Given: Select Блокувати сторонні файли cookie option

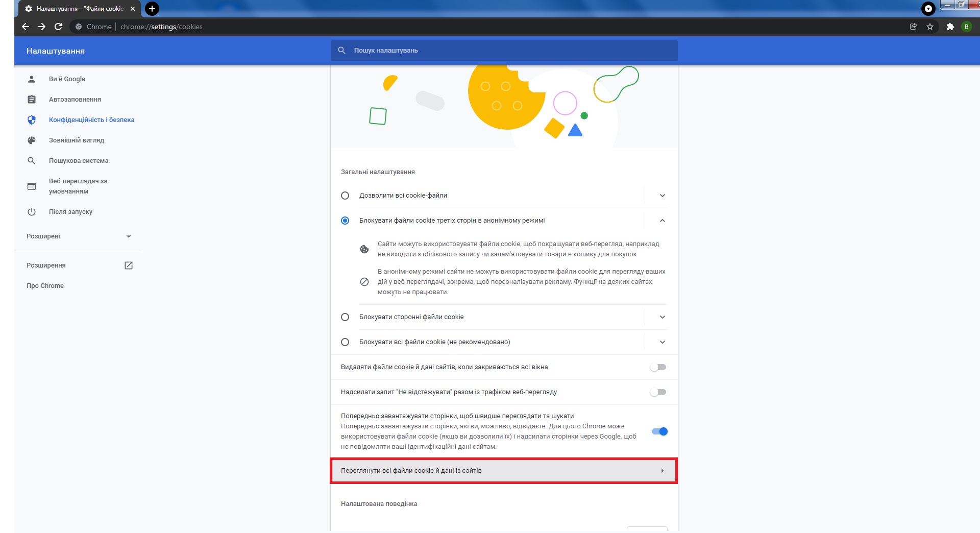Looking at the screenshot, I should pos(345,317).
